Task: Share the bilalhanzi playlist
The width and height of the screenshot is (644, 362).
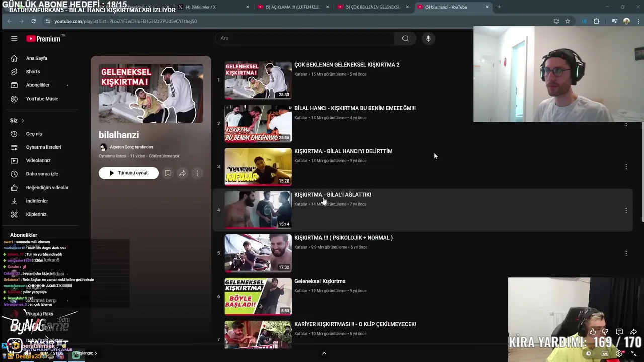Action: pyautogui.click(x=182, y=173)
